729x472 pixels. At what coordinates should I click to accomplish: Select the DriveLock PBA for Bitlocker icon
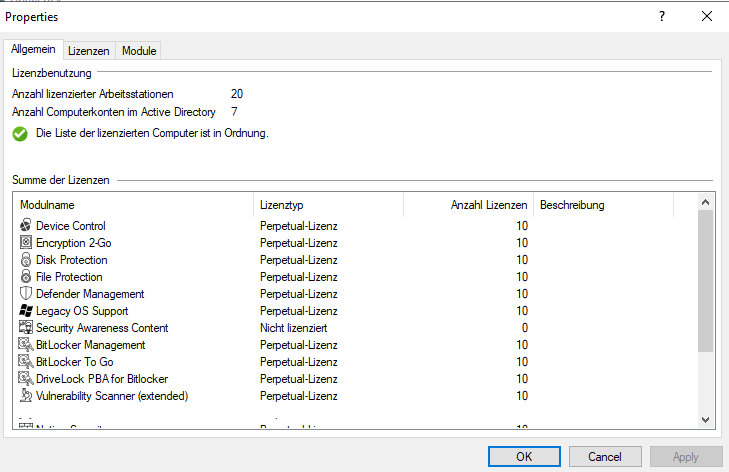(x=26, y=379)
